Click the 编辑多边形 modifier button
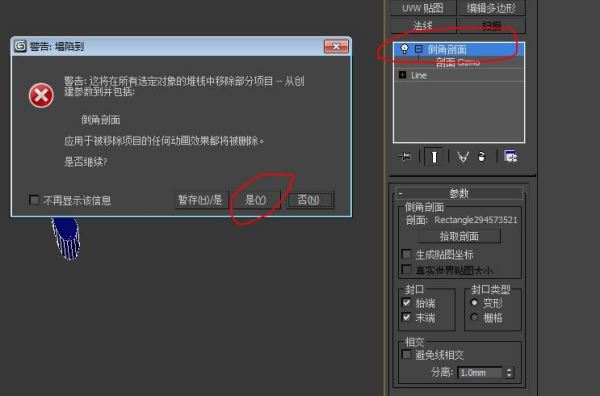This screenshot has width=600, height=396. point(491,8)
